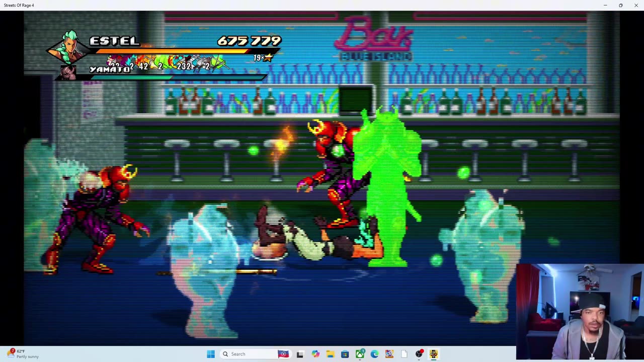The image size is (644, 362).
Task: Click the ESTEL player name
Action: click(x=114, y=41)
